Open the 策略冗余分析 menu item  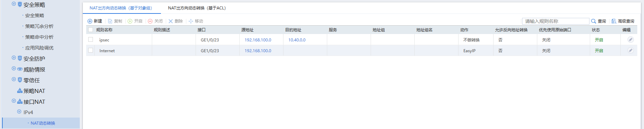point(39,26)
